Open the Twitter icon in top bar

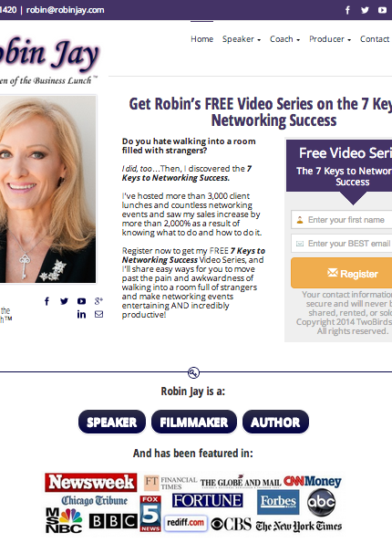(x=365, y=10)
